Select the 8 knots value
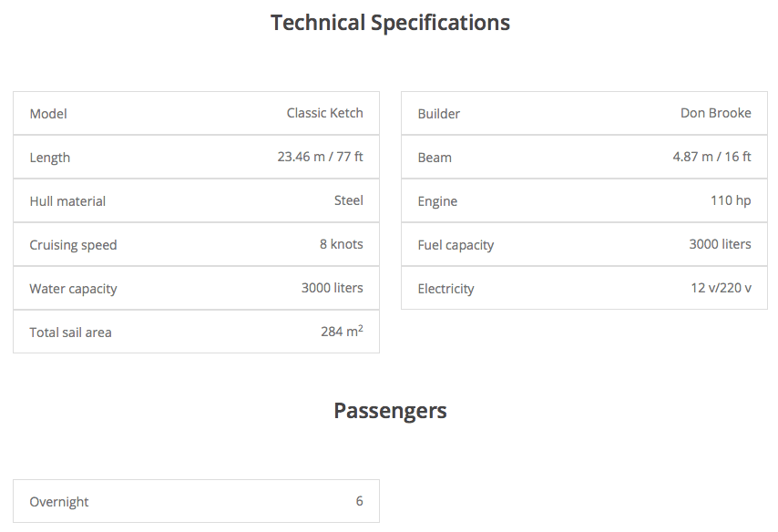778x532 pixels. click(342, 244)
